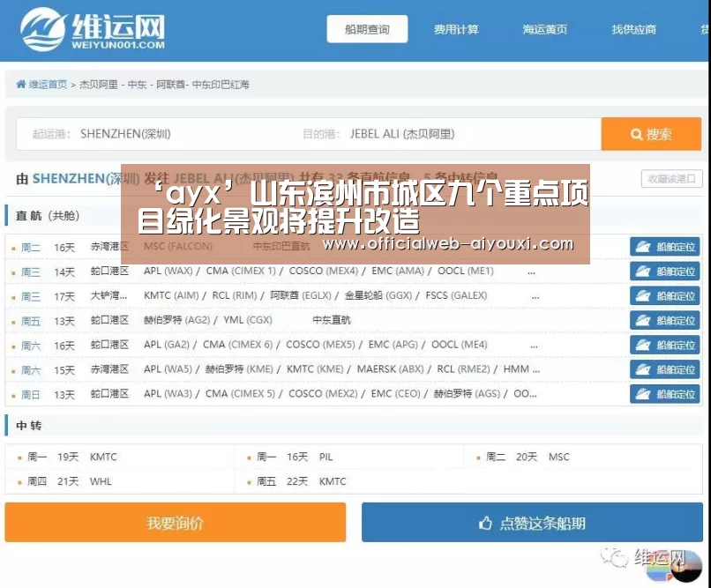This screenshot has height=588, width=711.
Task: Open the 找供应商 menu item
Action: pyautogui.click(x=633, y=29)
